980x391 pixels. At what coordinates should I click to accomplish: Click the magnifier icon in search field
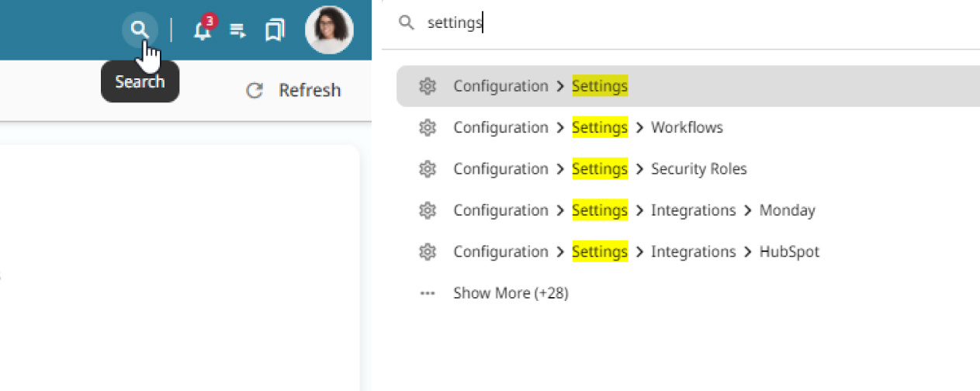406,22
